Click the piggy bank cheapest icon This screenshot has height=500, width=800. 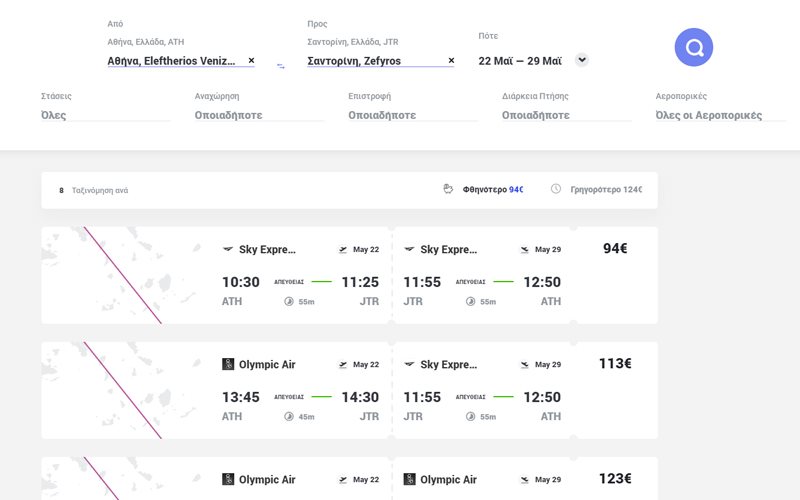point(449,189)
